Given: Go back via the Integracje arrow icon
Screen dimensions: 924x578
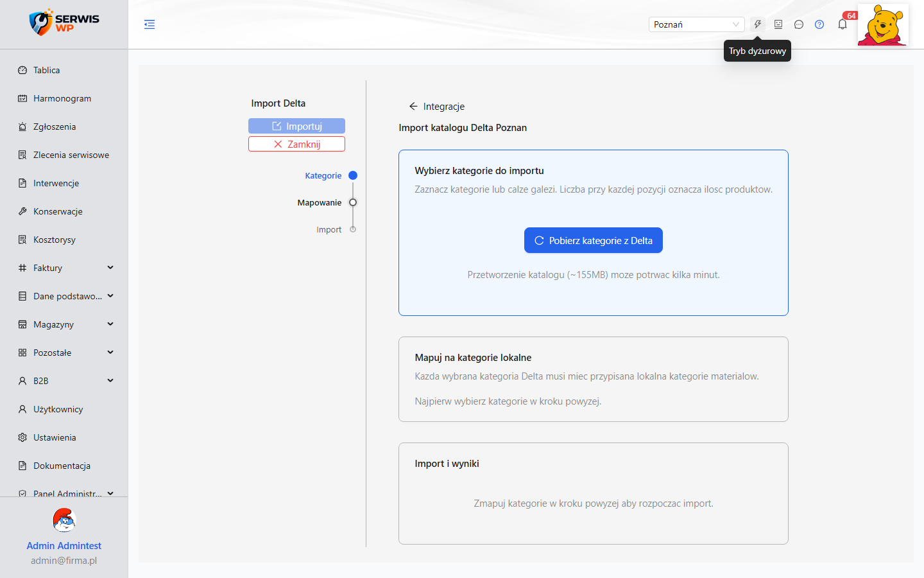Looking at the screenshot, I should pos(413,107).
